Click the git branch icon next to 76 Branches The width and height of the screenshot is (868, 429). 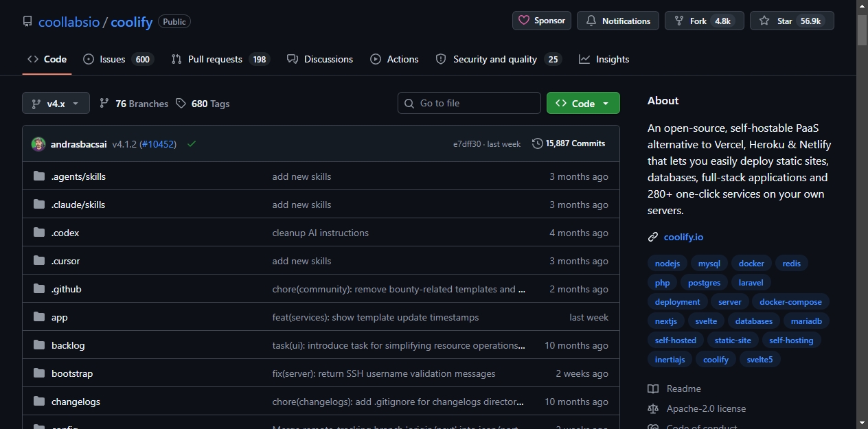tap(104, 103)
